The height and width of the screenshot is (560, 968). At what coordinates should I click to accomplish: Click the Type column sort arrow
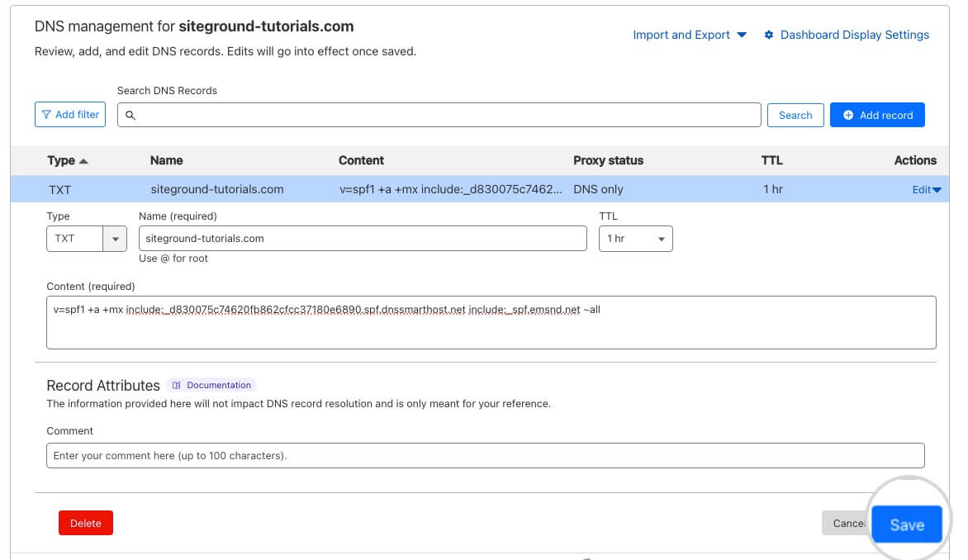[84, 161]
